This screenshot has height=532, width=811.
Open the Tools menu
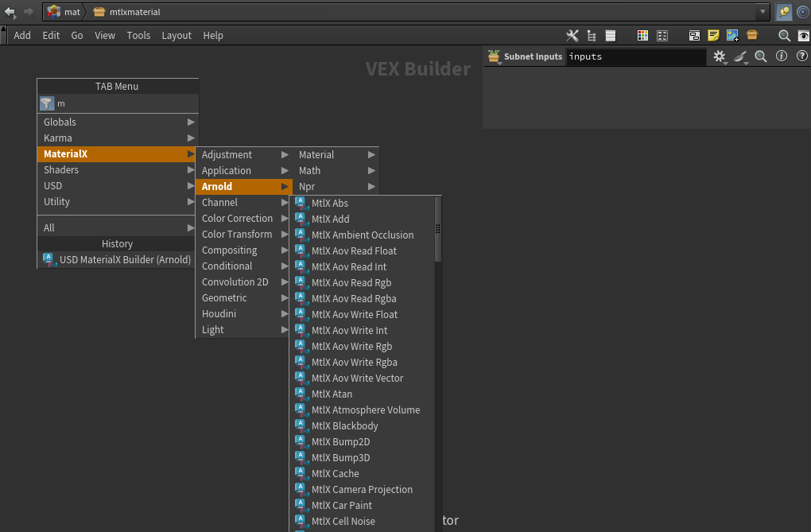coord(138,35)
